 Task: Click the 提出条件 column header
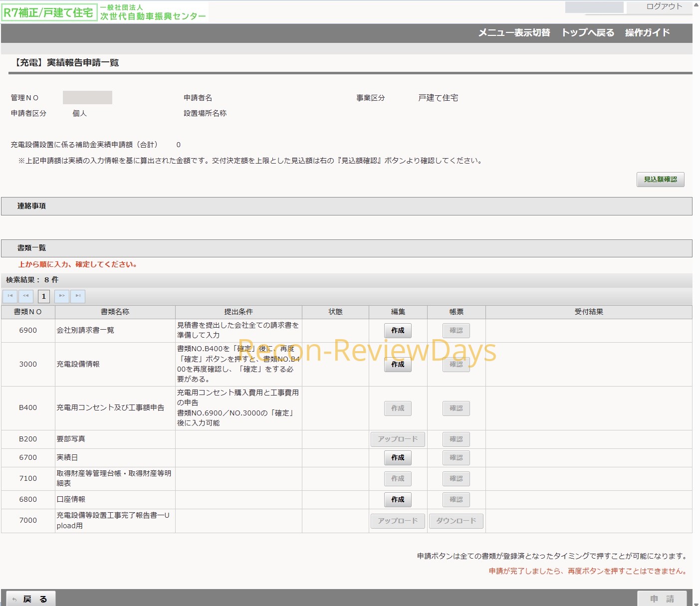click(x=238, y=312)
